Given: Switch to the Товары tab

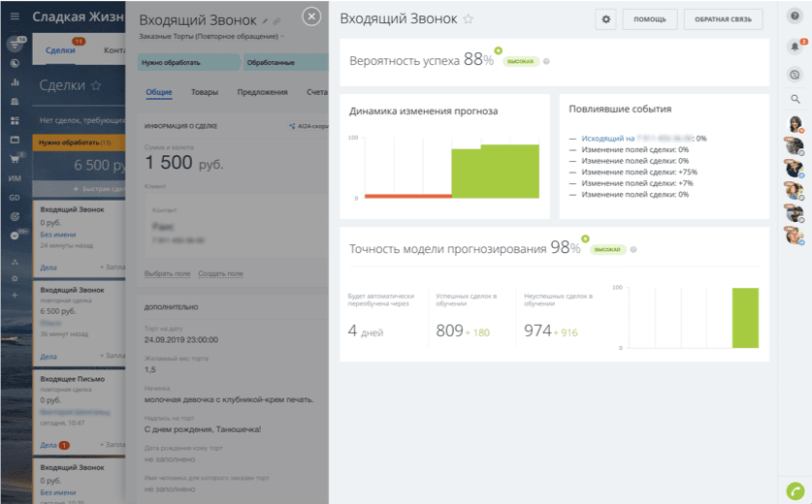Looking at the screenshot, I should [205, 93].
